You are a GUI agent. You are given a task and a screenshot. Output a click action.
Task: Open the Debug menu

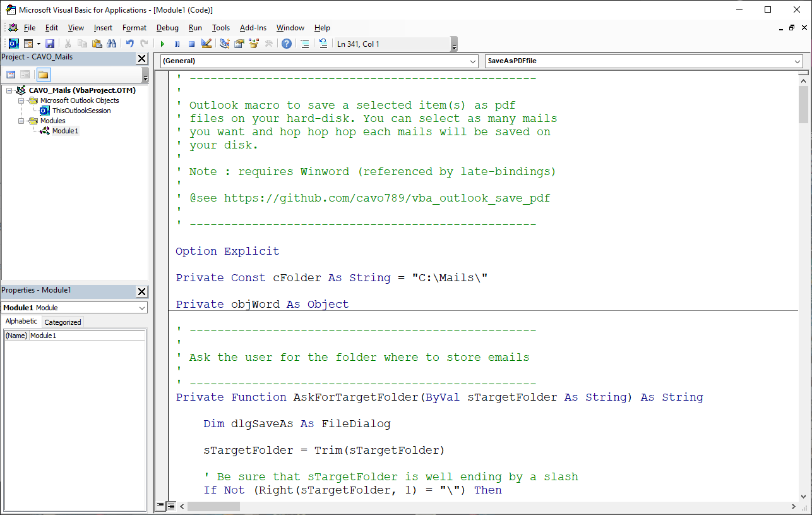pyautogui.click(x=167, y=28)
